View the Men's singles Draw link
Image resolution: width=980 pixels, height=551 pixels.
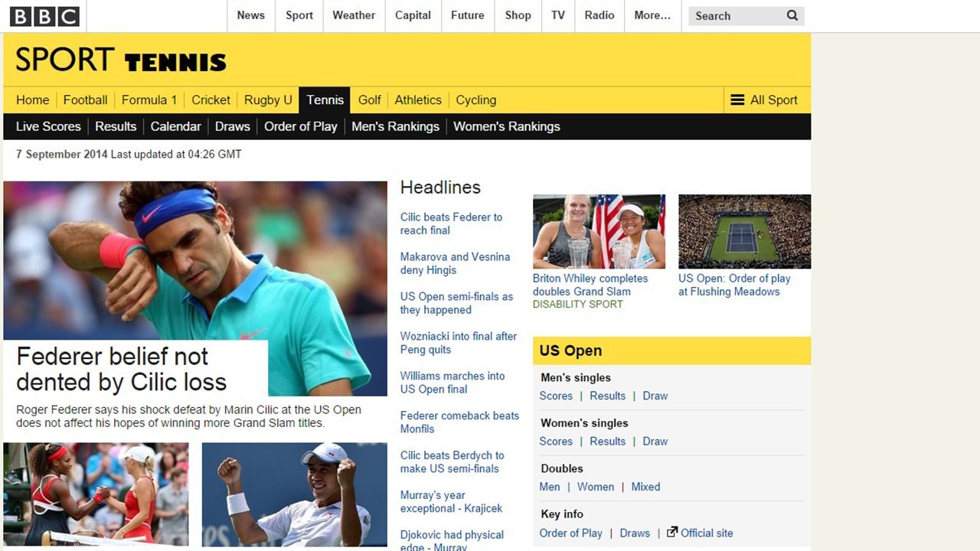coord(655,396)
